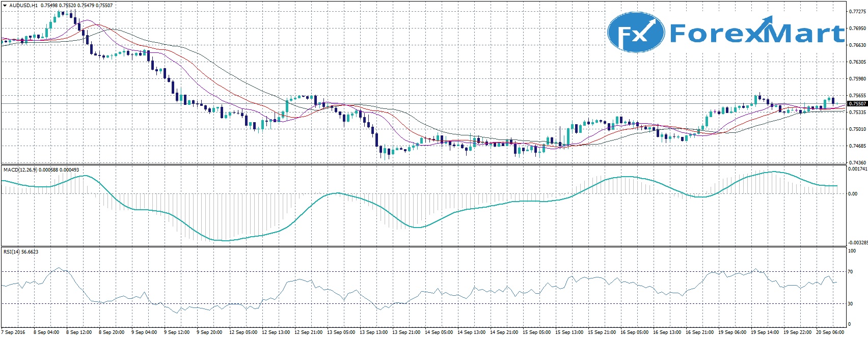The width and height of the screenshot is (868, 338).
Task: Click the RSI 70 level label
Action: pyautogui.click(x=850, y=272)
